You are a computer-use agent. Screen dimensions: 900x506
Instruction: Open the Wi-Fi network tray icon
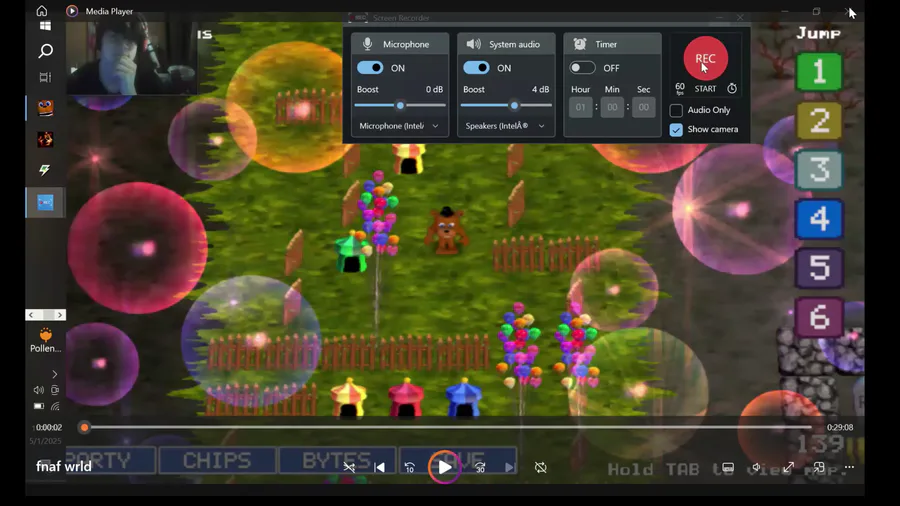pos(55,406)
